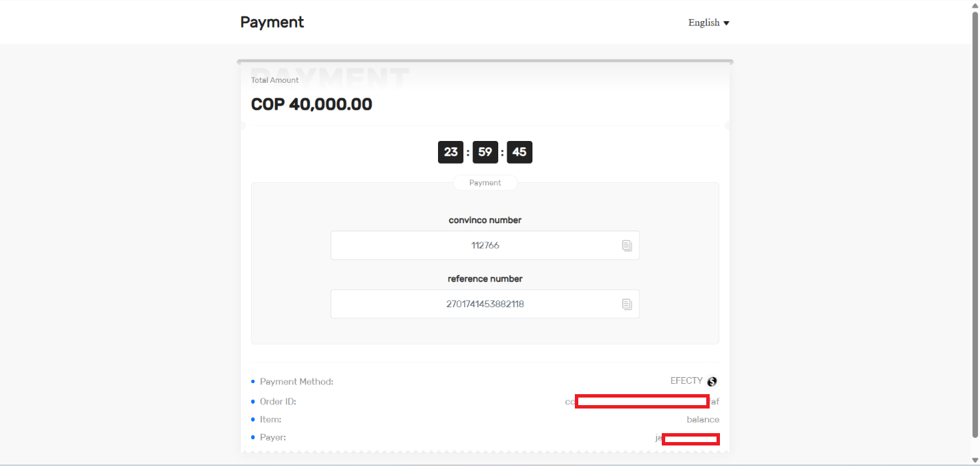
Task: Click the Payment page title
Action: 272,23
